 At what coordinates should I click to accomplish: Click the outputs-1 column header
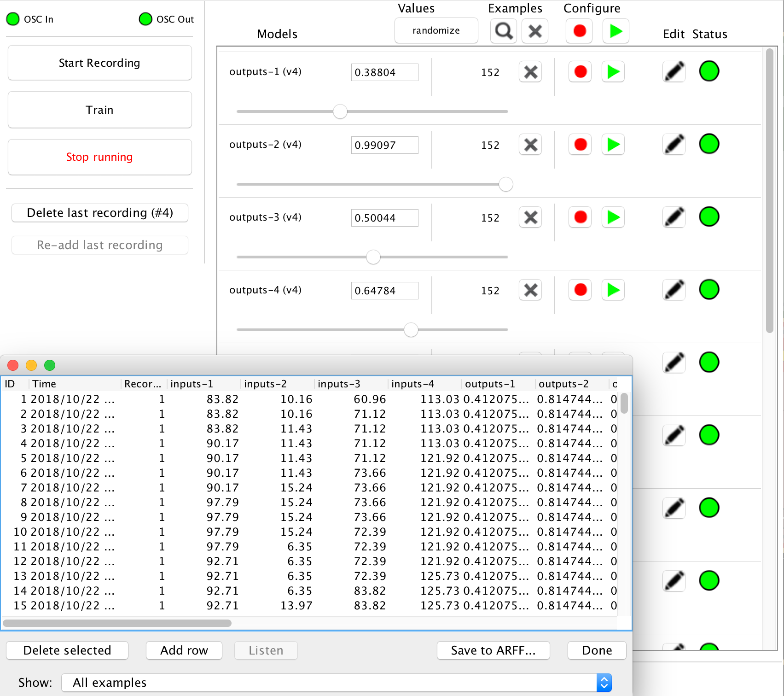coord(499,384)
